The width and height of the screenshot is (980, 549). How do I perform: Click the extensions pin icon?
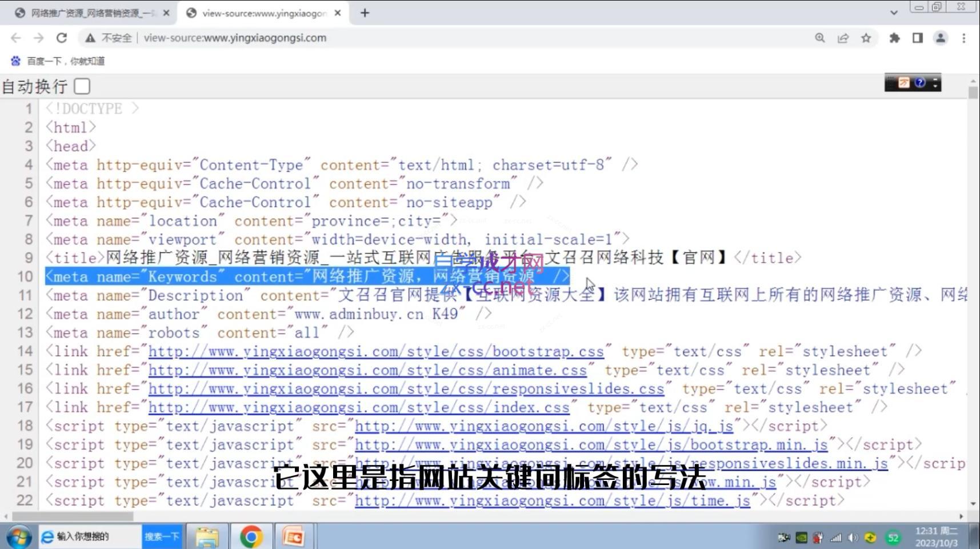894,38
